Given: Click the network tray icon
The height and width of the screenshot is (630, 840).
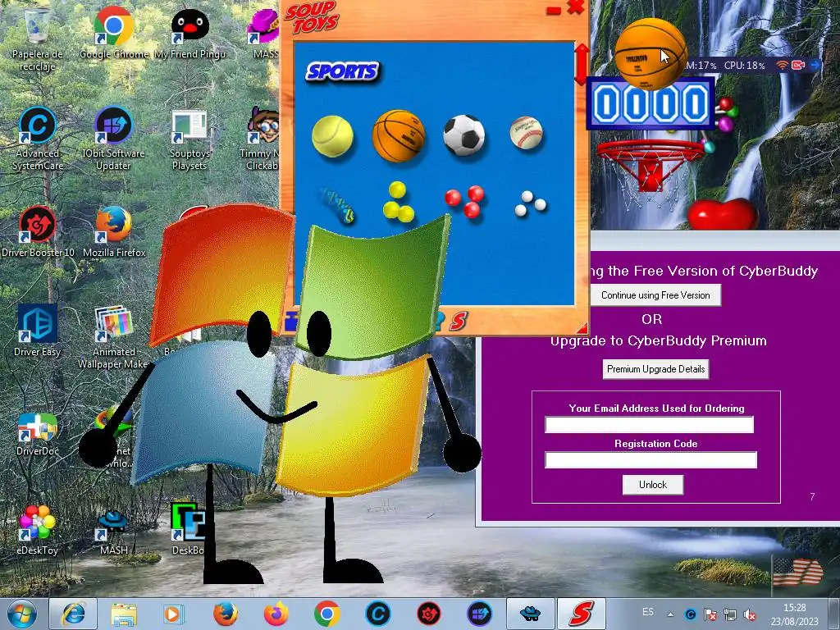Looking at the screenshot, I should coord(730,615).
